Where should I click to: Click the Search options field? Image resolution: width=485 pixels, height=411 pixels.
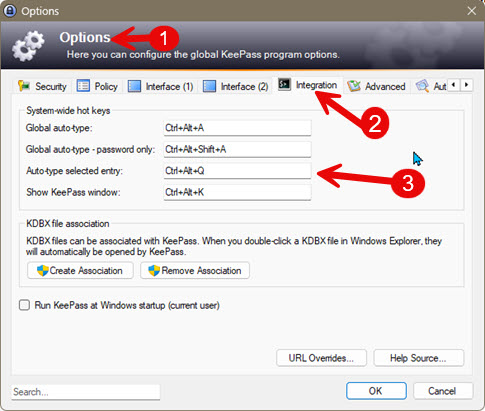(x=86, y=392)
